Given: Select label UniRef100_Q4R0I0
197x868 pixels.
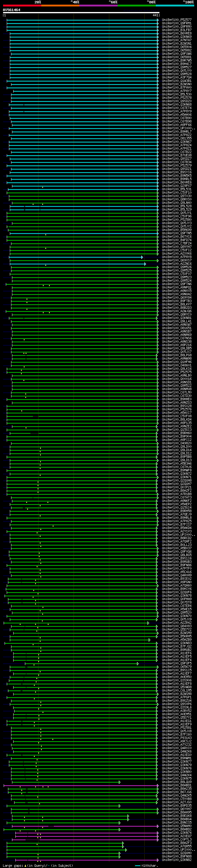Looking at the screenshot, I should point(177,748).
